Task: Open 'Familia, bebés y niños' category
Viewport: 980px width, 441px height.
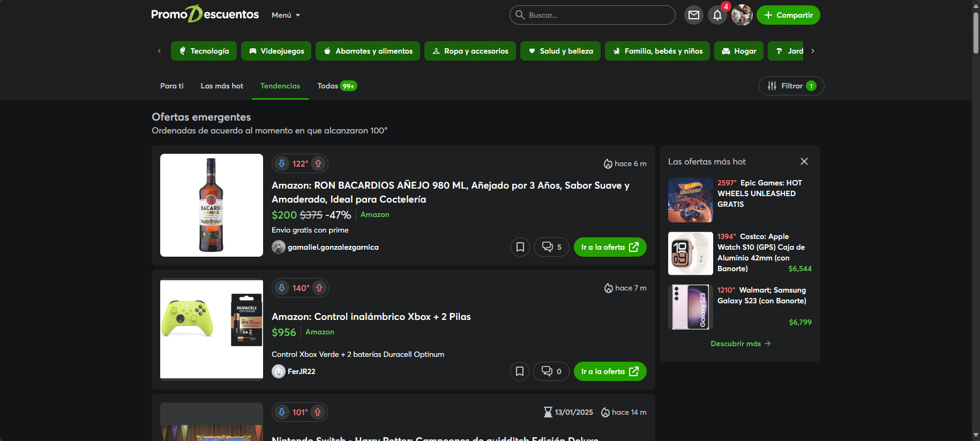Action: (657, 51)
